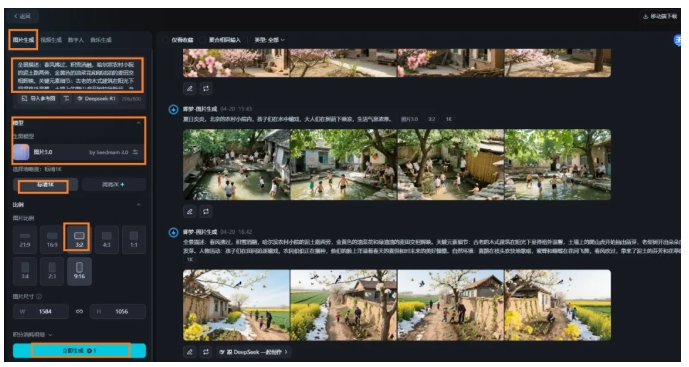Click the 立即生成 generate button
Image resolution: width=689 pixels, height=367 pixels.
click(x=80, y=351)
